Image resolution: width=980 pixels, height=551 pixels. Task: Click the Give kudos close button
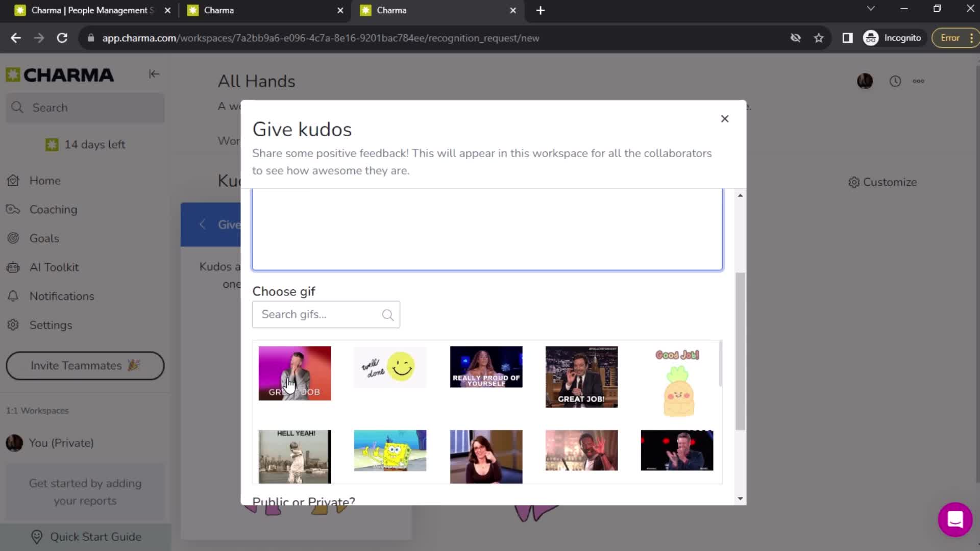(x=726, y=119)
